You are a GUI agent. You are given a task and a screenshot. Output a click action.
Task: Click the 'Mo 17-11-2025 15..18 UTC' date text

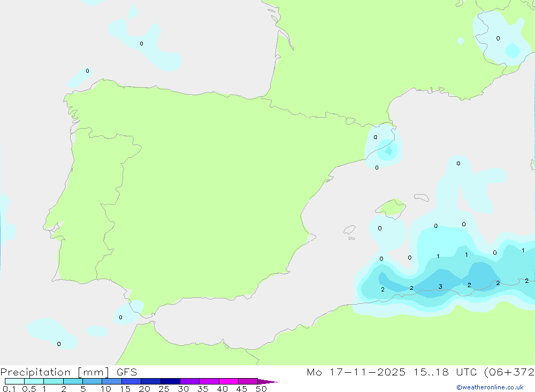pyautogui.click(x=392, y=372)
